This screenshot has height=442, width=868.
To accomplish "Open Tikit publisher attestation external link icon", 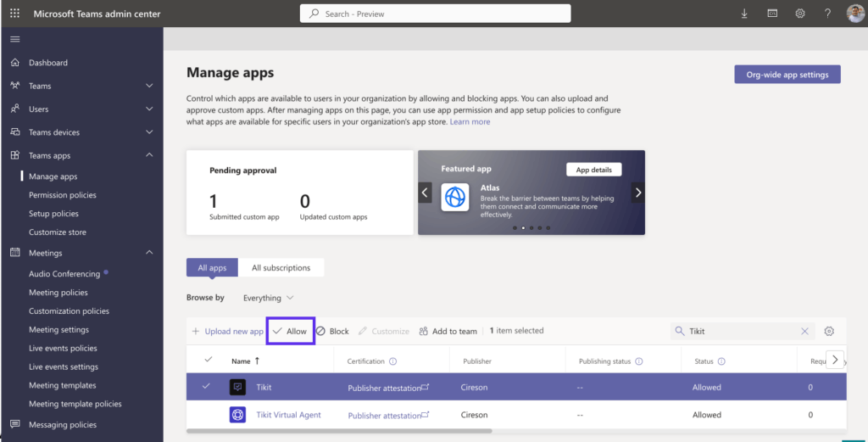I will coord(426,387).
